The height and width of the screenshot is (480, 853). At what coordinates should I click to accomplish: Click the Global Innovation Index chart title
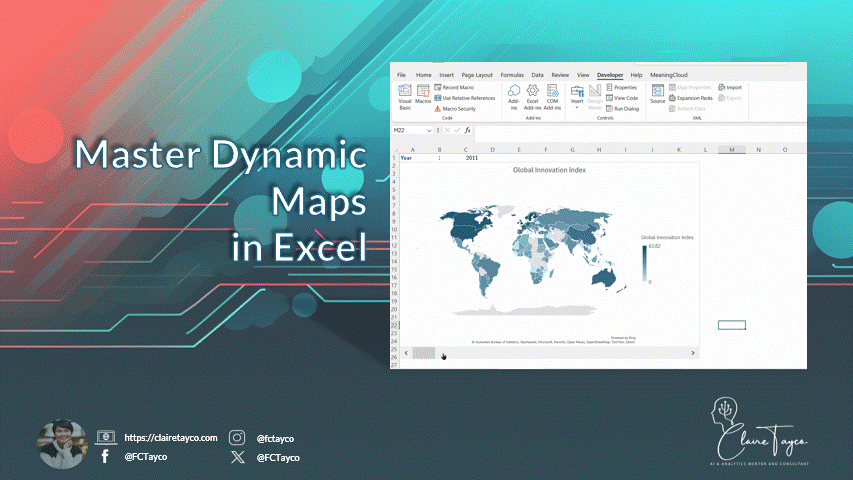pyautogui.click(x=549, y=170)
